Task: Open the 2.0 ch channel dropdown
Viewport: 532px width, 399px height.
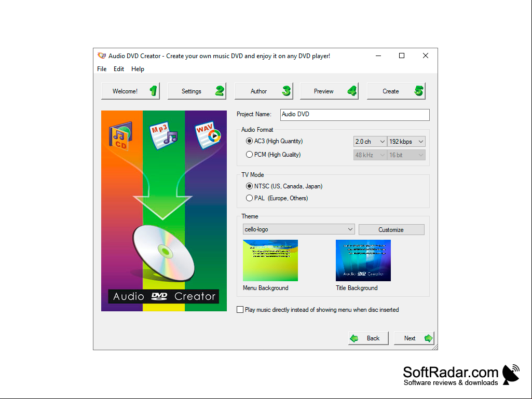Action: pyautogui.click(x=370, y=142)
